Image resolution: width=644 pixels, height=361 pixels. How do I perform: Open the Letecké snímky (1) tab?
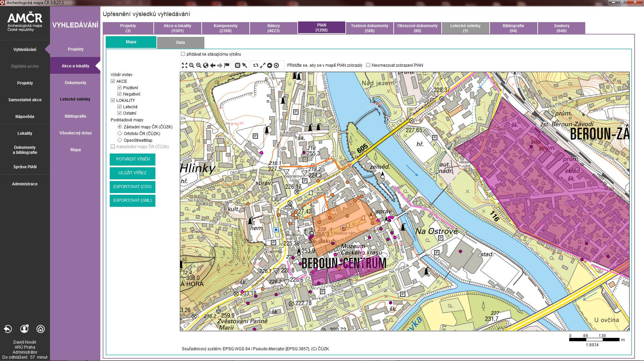click(465, 28)
